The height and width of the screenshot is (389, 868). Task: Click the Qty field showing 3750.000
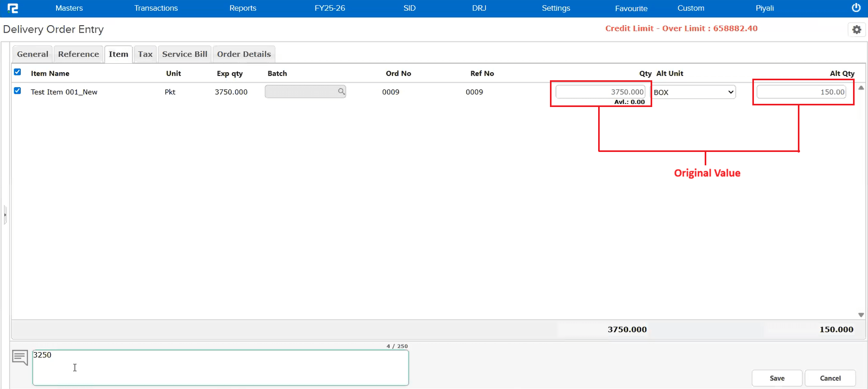(x=600, y=92)
